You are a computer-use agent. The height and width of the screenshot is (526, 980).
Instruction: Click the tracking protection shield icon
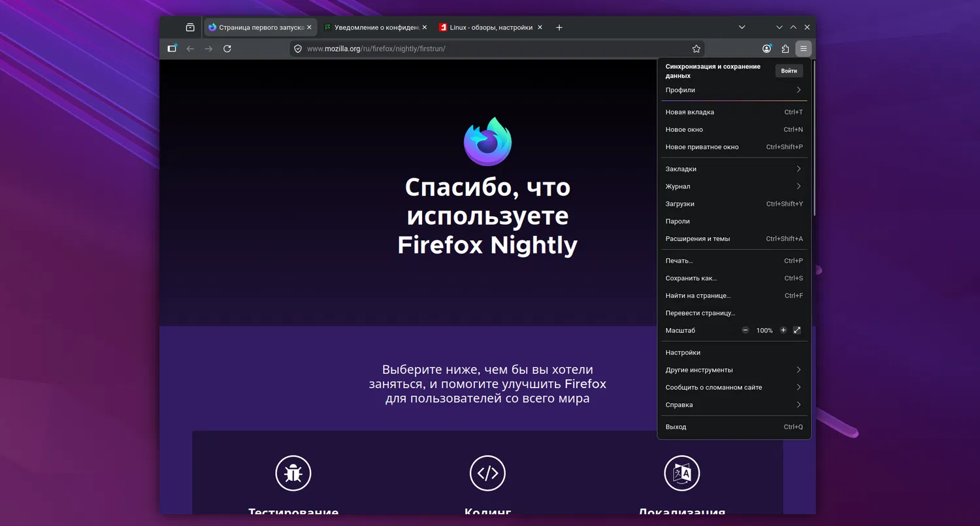[x=298, y=48]
